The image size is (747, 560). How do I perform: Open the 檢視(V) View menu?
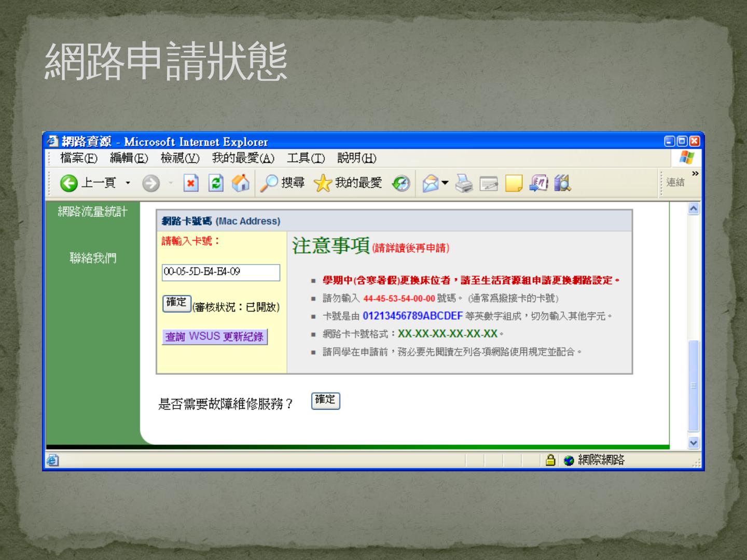(x=180, y=158)
